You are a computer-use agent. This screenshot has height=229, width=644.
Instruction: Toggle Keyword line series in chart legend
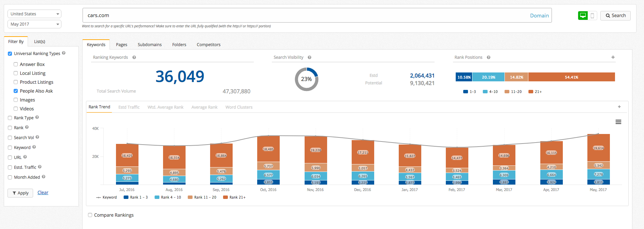pyautogui.click(x=106, y=197)
